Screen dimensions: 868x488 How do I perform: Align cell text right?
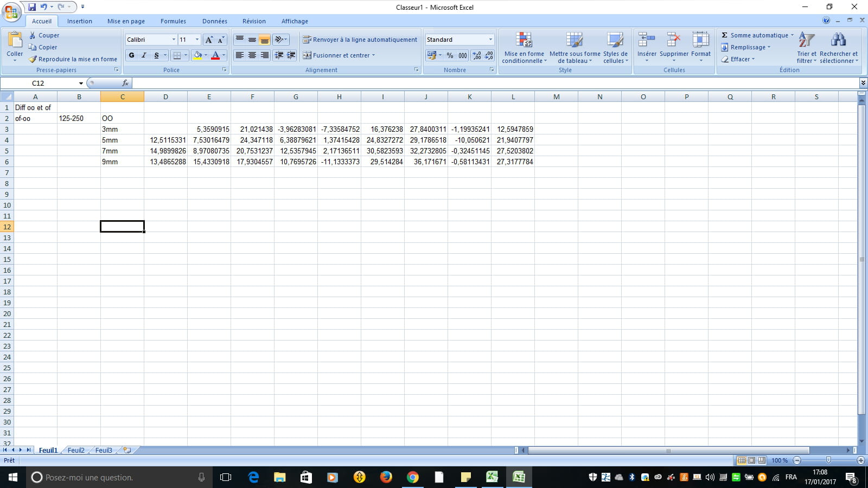click(x=265, y=55)
